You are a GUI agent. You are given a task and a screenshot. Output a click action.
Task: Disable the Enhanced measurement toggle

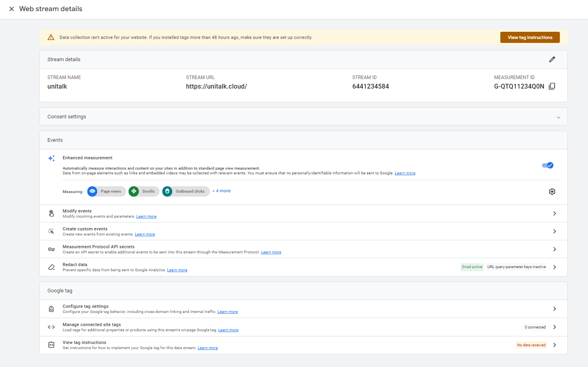[x=548, y=165]
